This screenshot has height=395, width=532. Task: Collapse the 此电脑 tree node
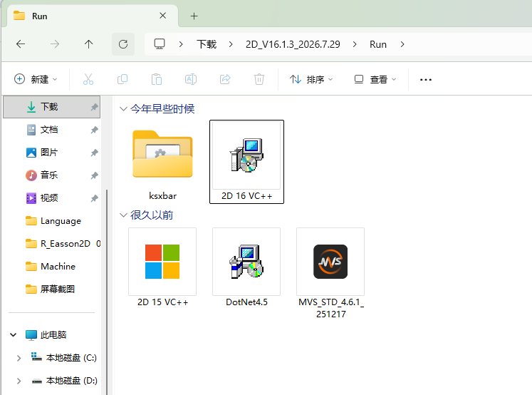pyautogui.click(x=14, y=335)
